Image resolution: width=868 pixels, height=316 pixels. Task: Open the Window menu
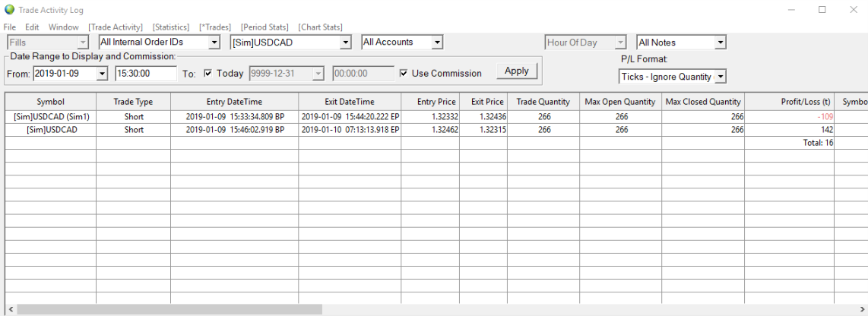tap(64, 27)
